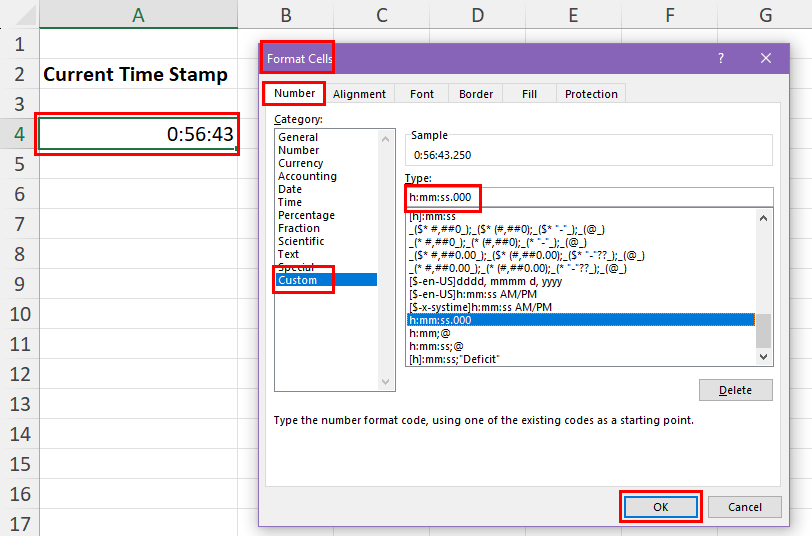Click the type list scroll down arrow
Viewport: 812px width, 536px height.
coord(763,357)
